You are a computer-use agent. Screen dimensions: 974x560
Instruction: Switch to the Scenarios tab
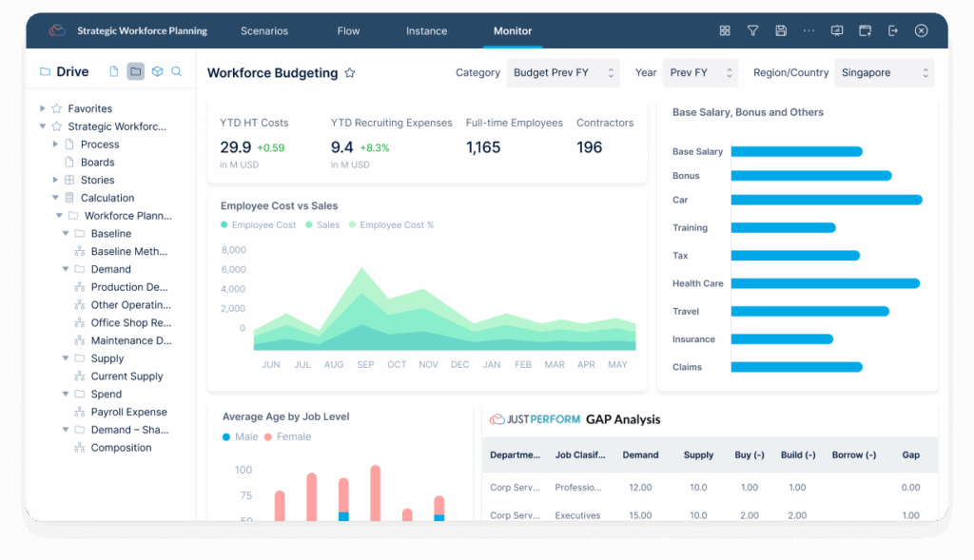(264, 29)
